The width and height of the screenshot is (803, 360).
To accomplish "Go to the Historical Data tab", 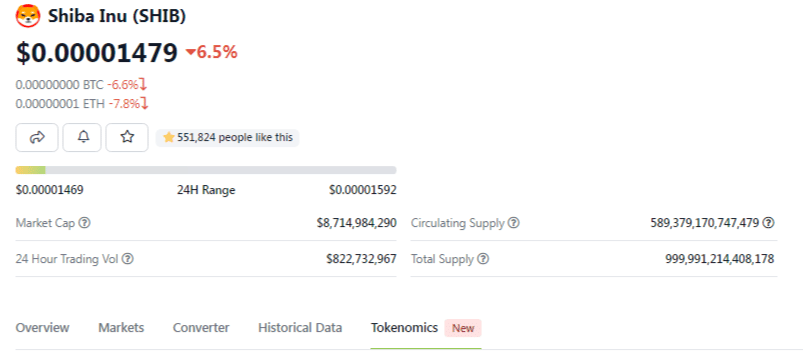I will (x=300, y=328).
